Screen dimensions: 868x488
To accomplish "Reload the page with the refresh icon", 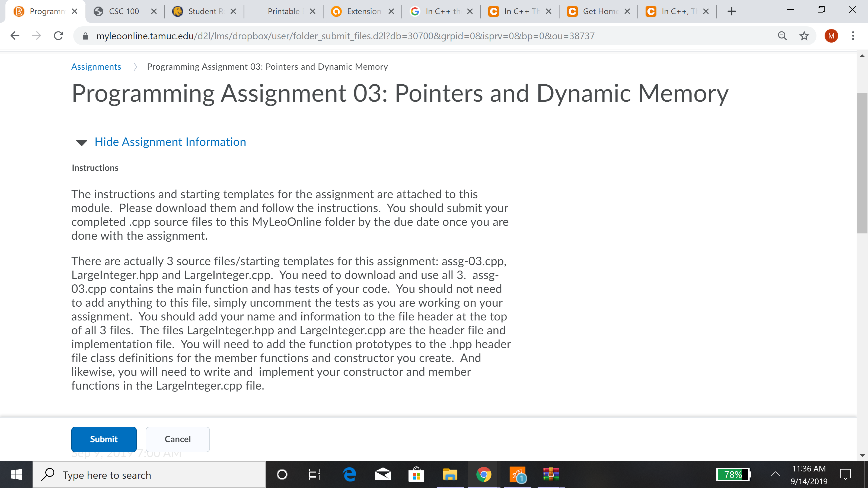I will (x=59, y=36).
